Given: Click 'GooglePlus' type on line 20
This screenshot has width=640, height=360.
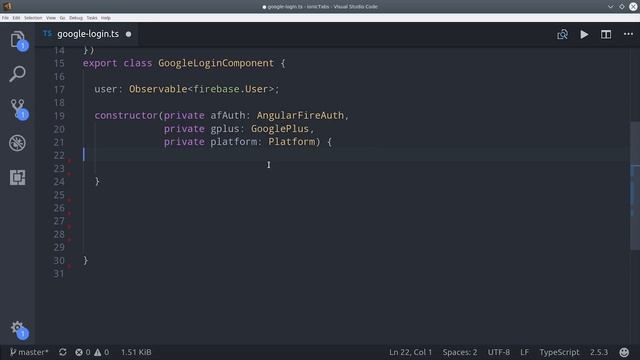Looking at the screenshot, I should point(280,129).
